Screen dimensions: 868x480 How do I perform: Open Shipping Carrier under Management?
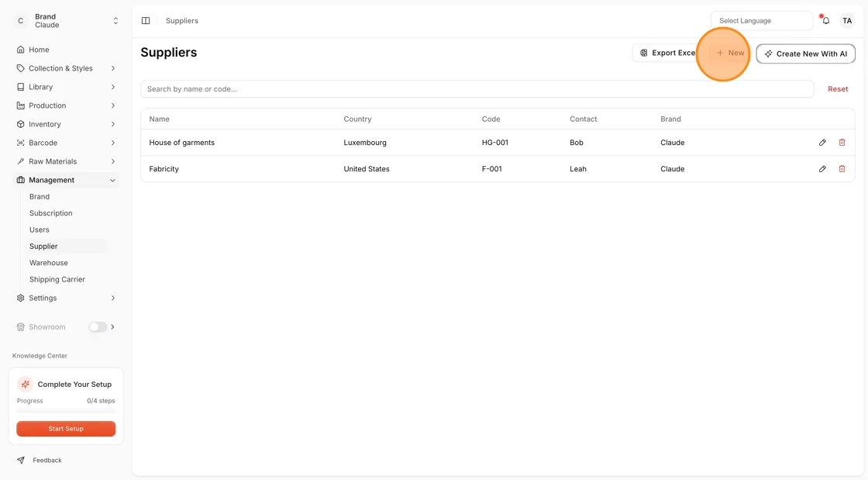point(57,280)
